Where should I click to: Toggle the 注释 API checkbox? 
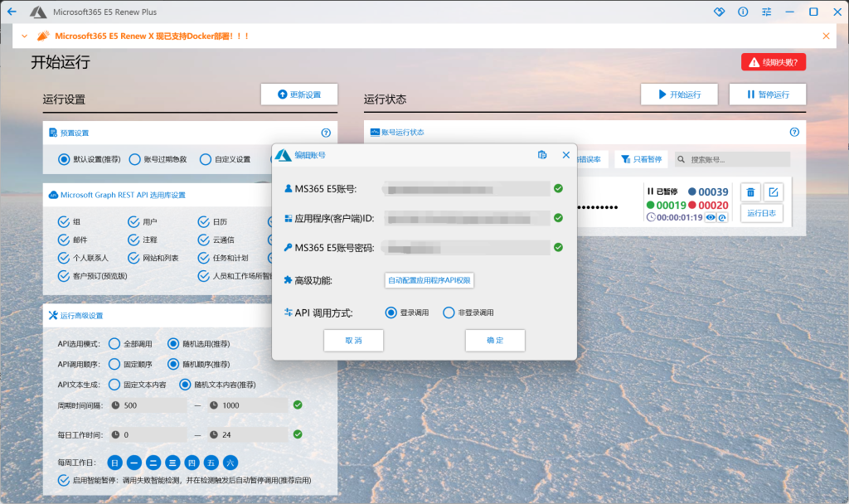click(133, 240)
